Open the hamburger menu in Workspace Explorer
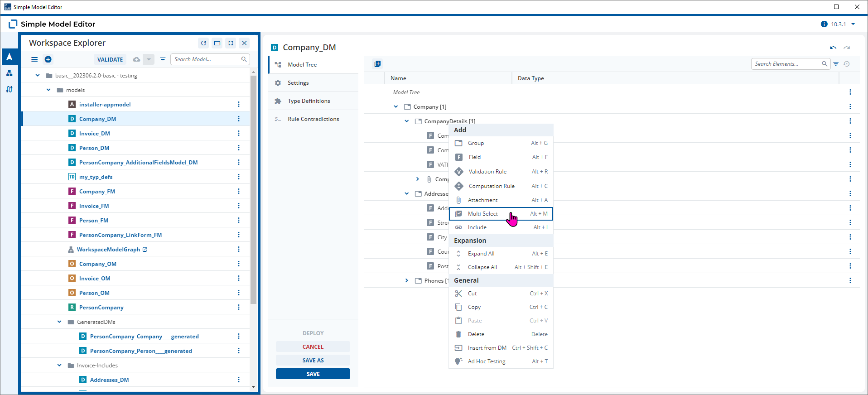The height and width of the screenshot is (395, 868). [x=34, y=59]
